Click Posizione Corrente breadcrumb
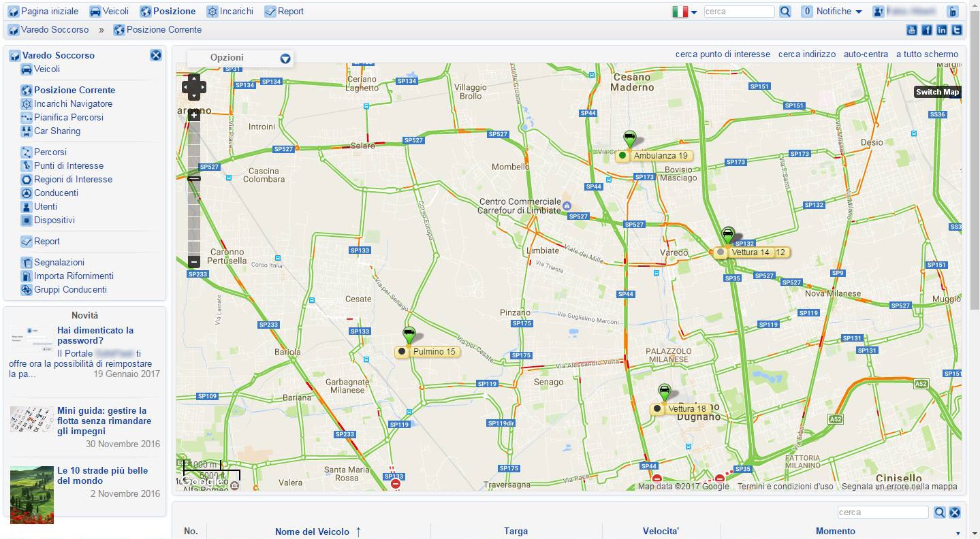The height and width of the screenshot is (539, 980). click(157, 30)
